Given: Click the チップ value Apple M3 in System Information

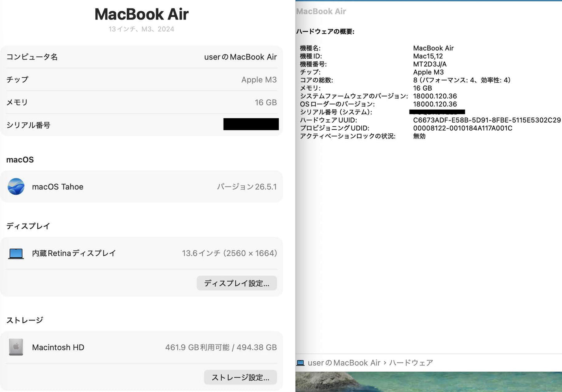Looking at the screenshot, I should tap(428, 72).
